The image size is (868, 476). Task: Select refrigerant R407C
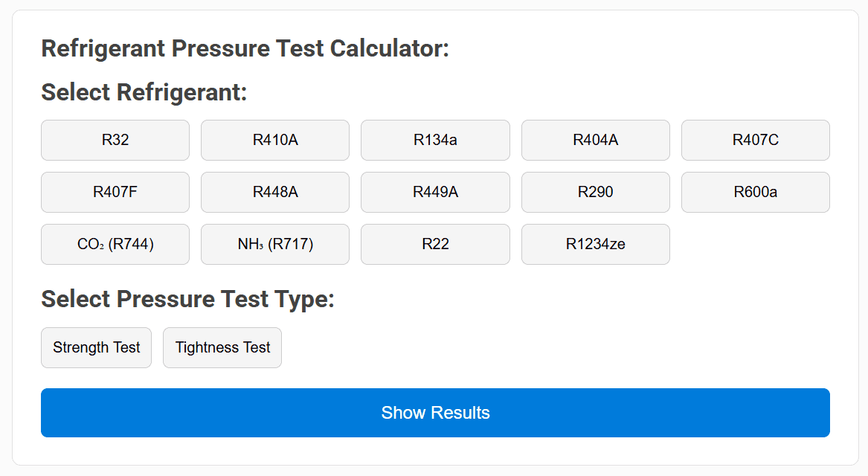point(755,140)
